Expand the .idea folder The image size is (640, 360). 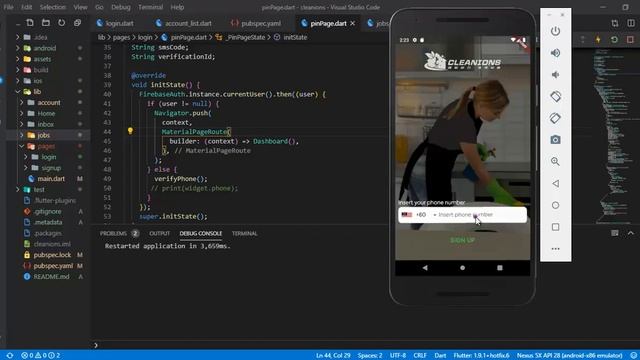(17, 37)
